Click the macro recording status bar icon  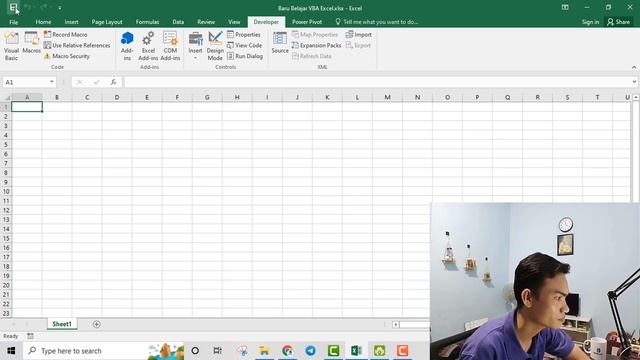click(x=30, y=336)
